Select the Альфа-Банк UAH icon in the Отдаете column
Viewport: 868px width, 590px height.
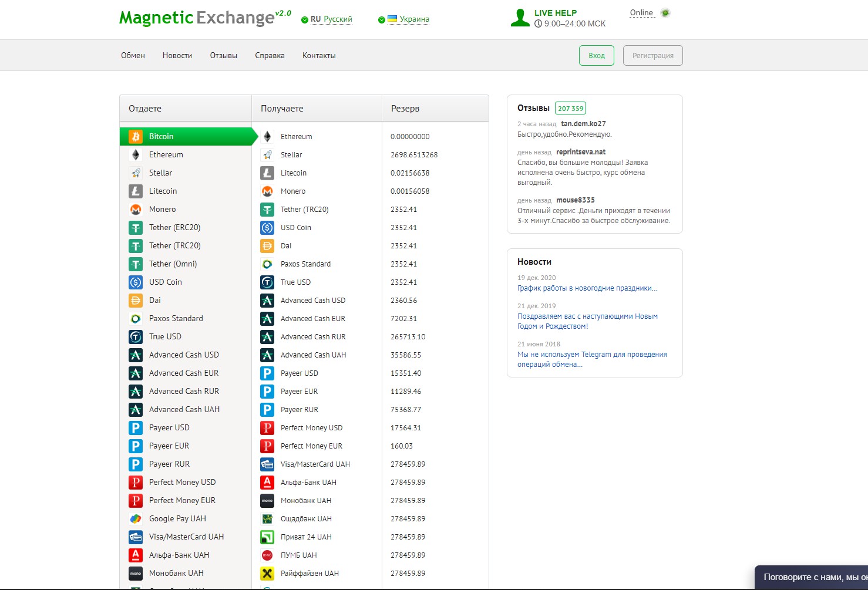point(136,555)
